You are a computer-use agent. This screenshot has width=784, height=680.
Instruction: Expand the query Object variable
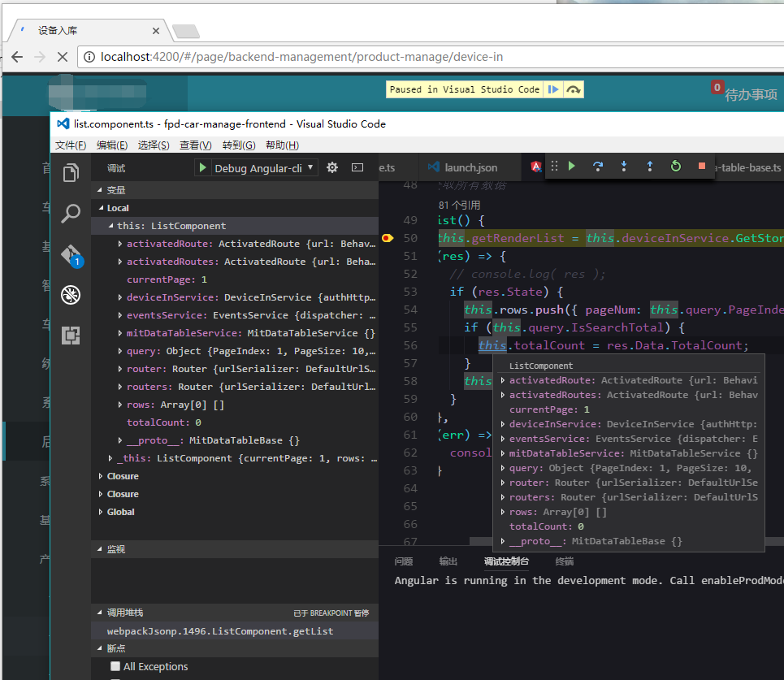121,351
